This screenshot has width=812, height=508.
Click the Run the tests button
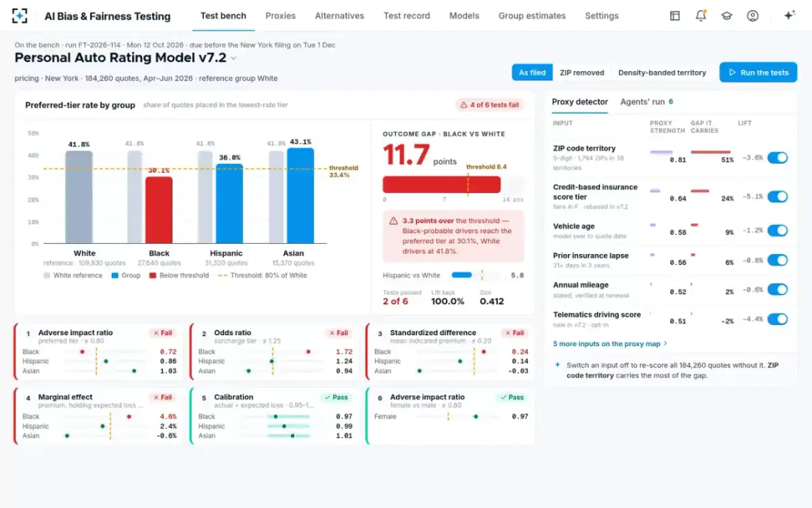coord(759,72)
